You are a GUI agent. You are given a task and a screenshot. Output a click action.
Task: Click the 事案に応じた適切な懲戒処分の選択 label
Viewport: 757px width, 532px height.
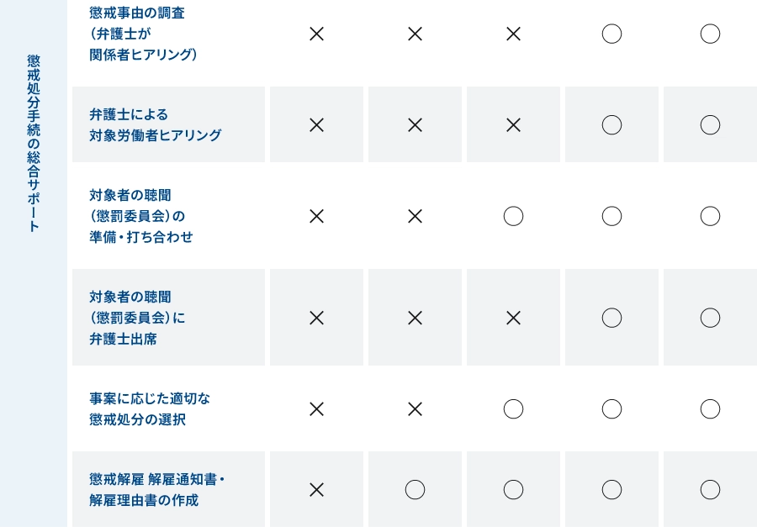pyautogui.click(x=150, y=408)
